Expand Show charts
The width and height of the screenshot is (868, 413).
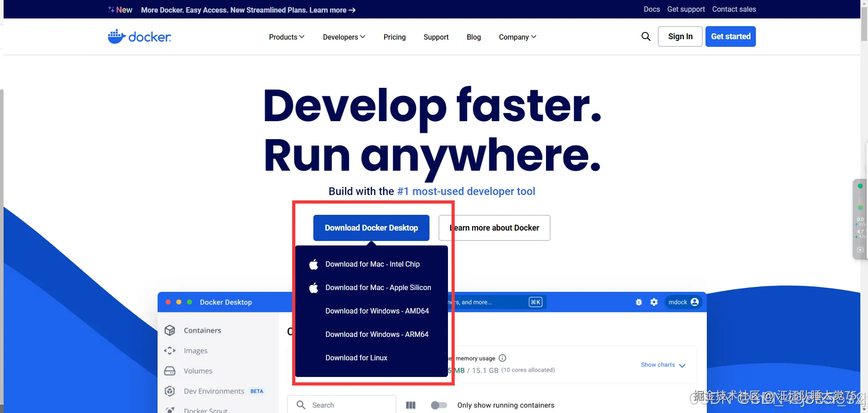tap(663, 365)
